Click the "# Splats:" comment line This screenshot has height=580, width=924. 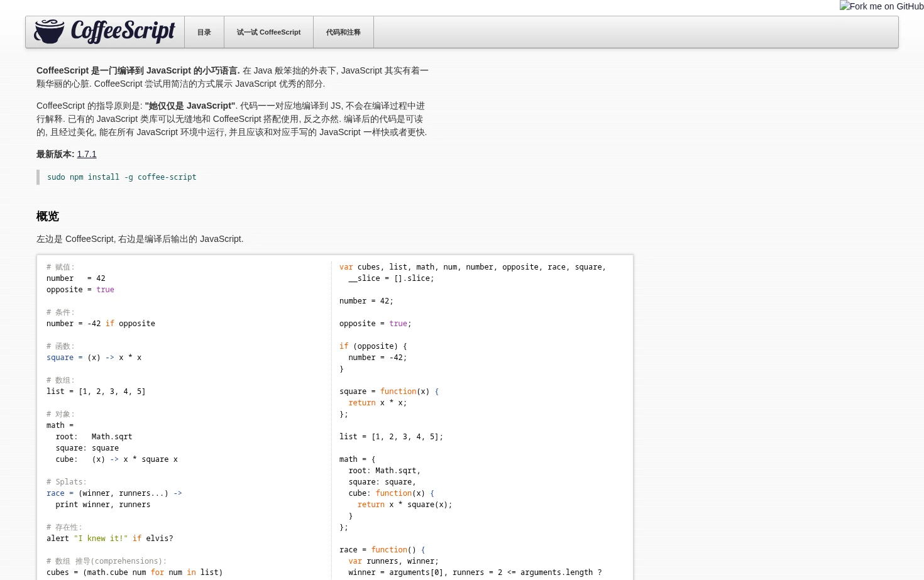tap(67, 482)
